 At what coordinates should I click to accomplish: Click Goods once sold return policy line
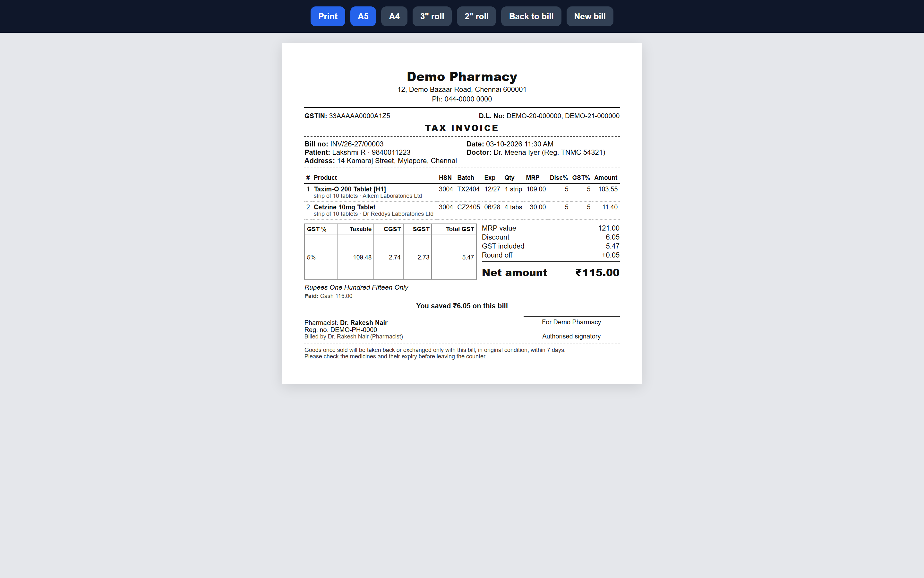point(434,350)
